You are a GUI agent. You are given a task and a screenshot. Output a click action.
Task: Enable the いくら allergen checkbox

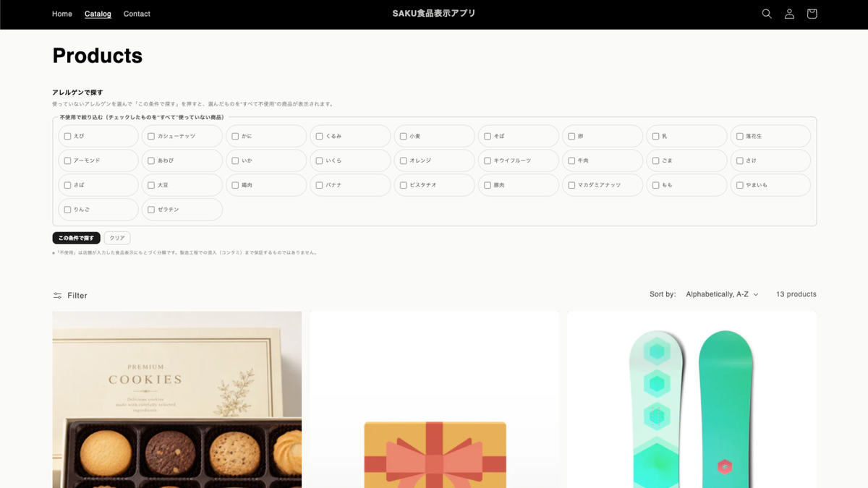pyautogui.click(x=319, y=160)
